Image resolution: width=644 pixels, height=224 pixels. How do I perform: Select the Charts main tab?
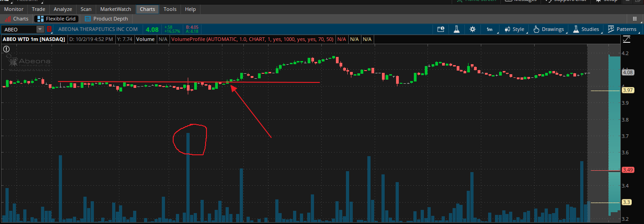point(147,9)
